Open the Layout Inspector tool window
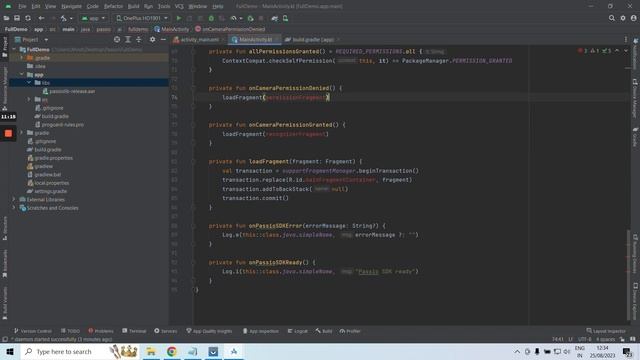 coord(606,331)
